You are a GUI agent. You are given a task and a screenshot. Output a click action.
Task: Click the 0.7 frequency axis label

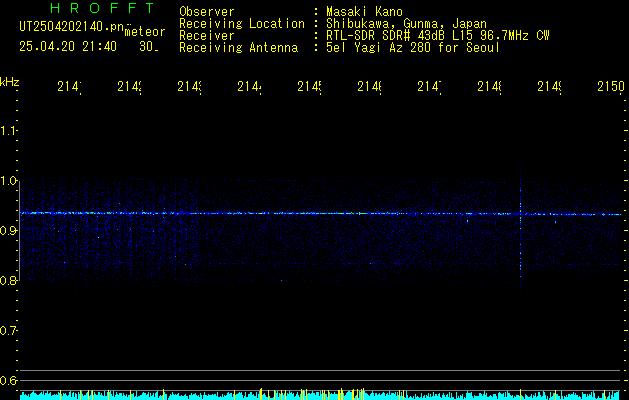tap(8, 330)
